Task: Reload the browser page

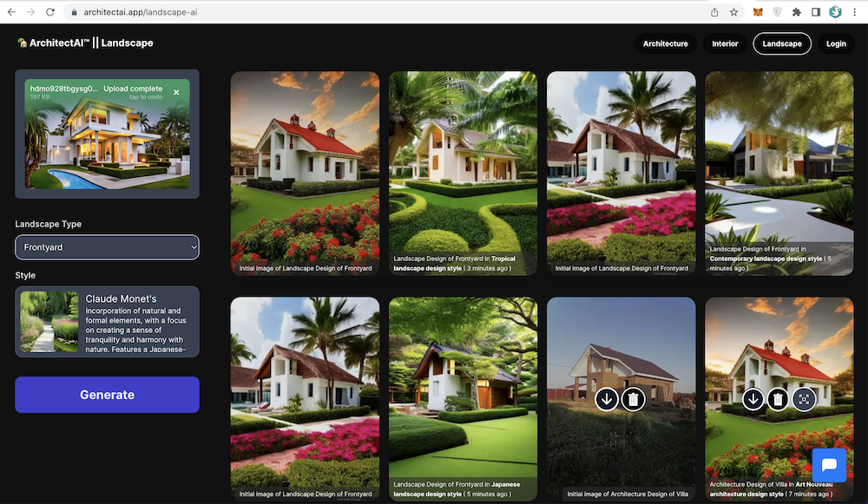Action: pos(49,12)
